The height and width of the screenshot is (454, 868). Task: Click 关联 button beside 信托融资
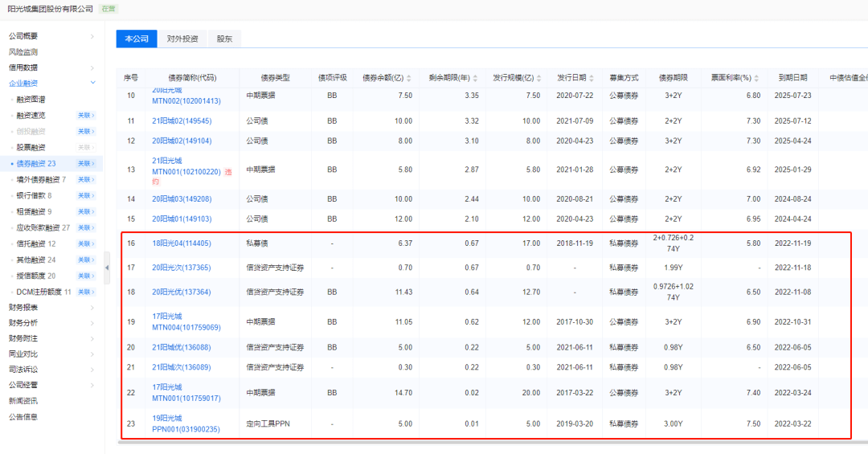(86, 244)
